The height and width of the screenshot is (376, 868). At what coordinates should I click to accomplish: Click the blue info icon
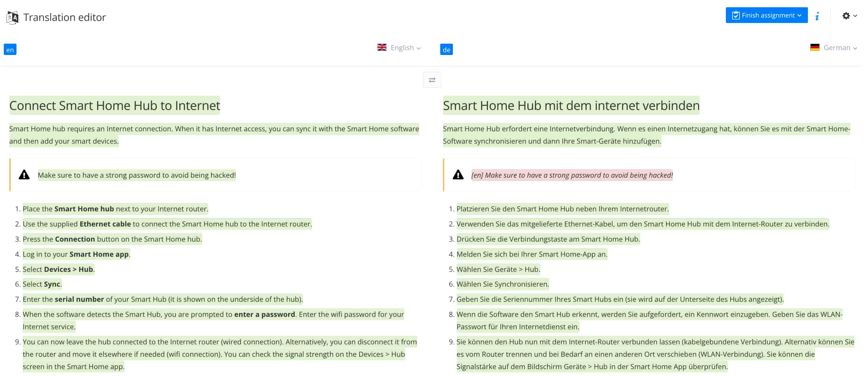click(x=817, y=16)
